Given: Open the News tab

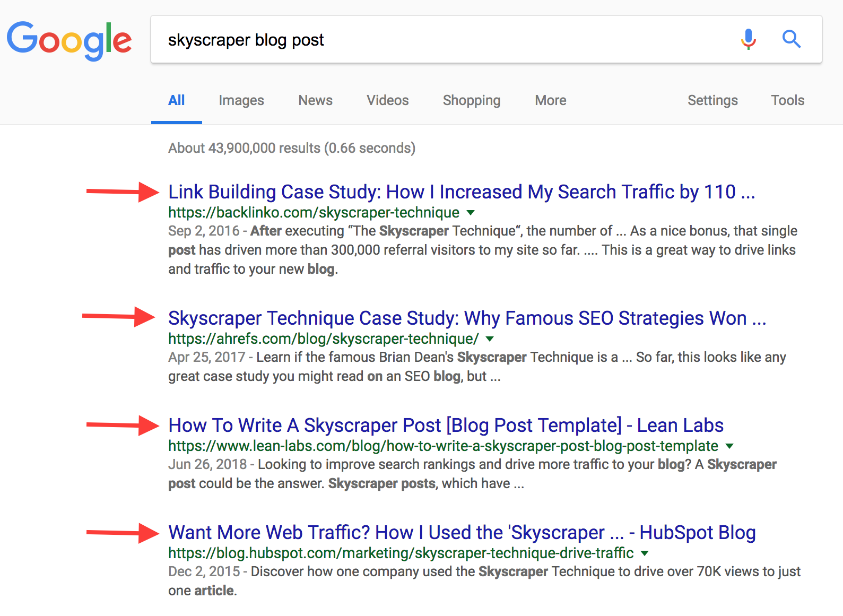Looking at the screenshot, I should 316,100.
